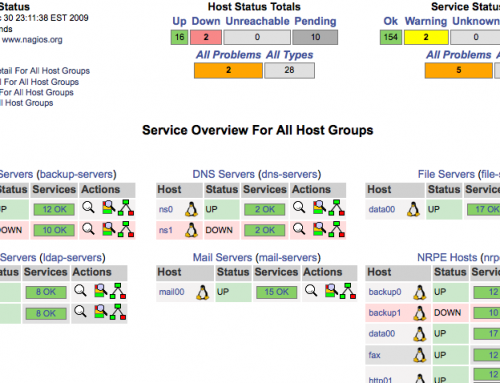The width and height of the screenshot is (500, 383).
Task: Open the host All Types link
Action: [x=290, y=55]
